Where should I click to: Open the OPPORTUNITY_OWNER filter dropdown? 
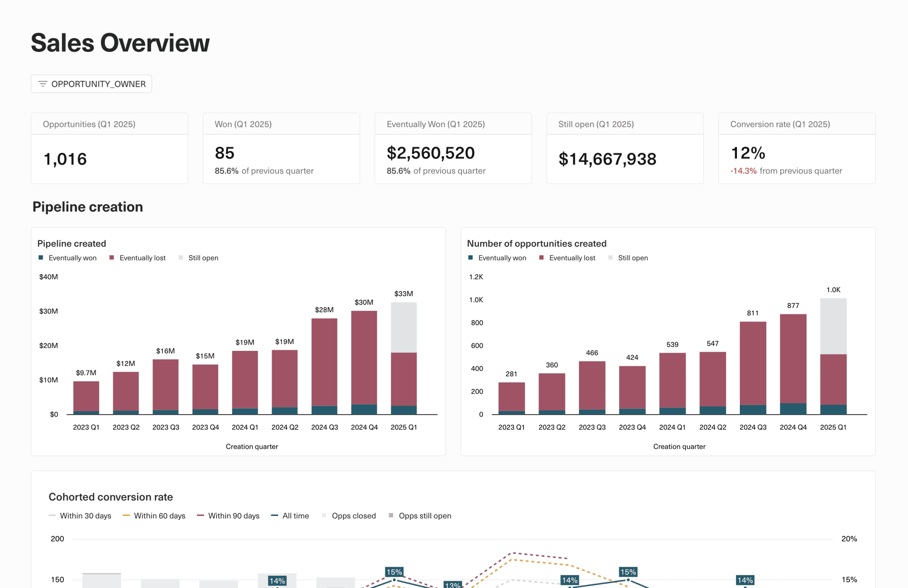(x=91, y=84)
